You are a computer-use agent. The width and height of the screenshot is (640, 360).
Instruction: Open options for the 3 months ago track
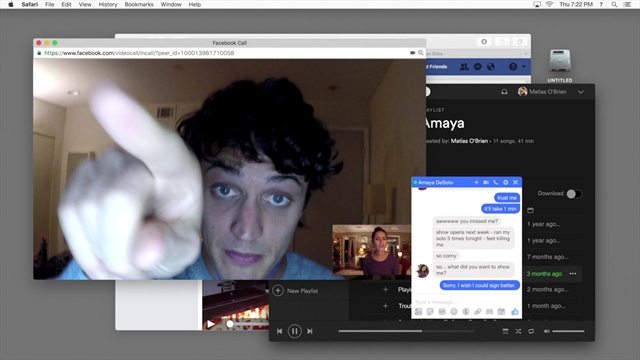coord(573,273)
